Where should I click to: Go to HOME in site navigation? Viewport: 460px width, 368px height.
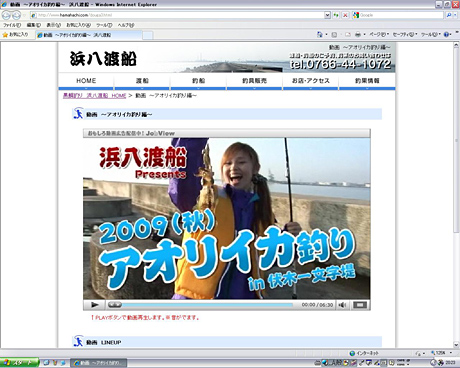point(86,81)
